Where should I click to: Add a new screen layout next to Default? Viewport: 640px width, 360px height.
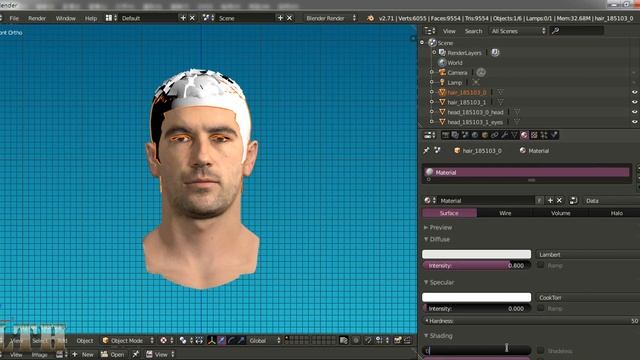183,18
